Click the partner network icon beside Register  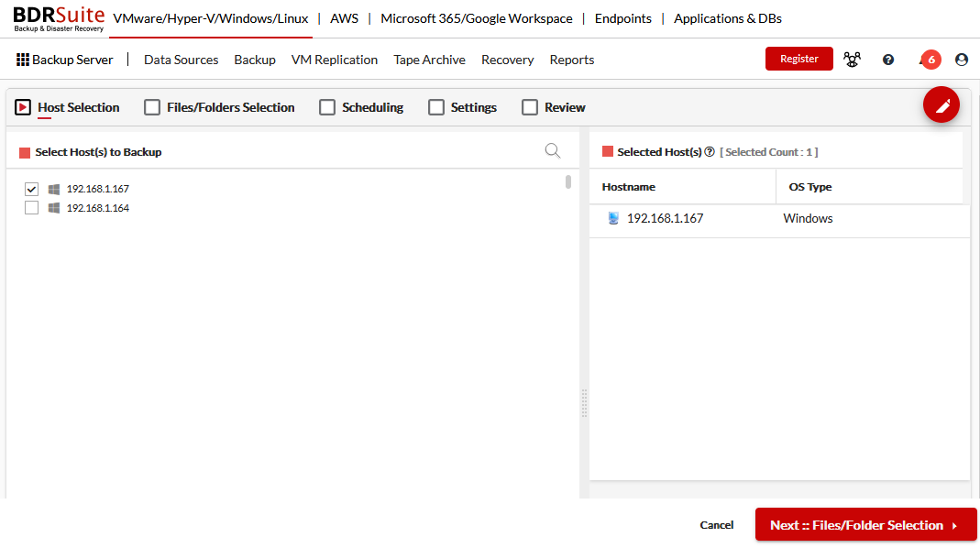[x=852, y=59]
